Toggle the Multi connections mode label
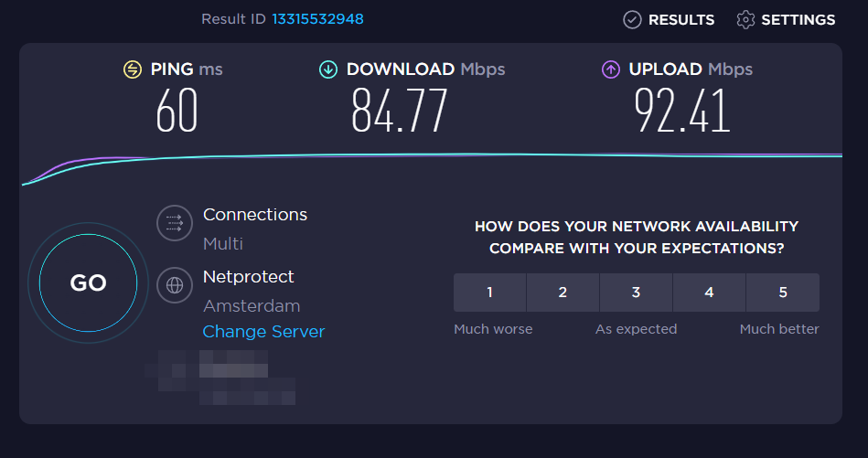The image size is (868, 458). (223, 244)
